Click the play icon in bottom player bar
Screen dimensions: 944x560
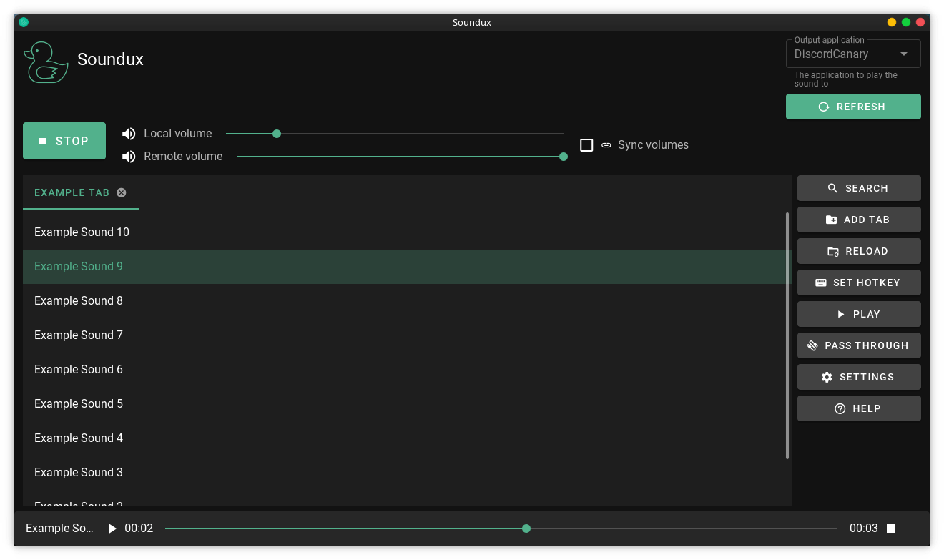click(112, 529)
